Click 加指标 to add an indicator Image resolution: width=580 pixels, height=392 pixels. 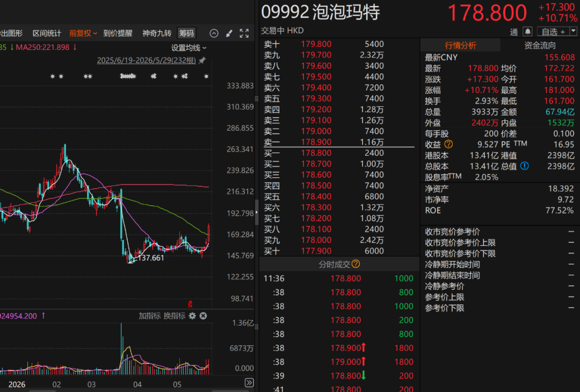tap(149, 316)
